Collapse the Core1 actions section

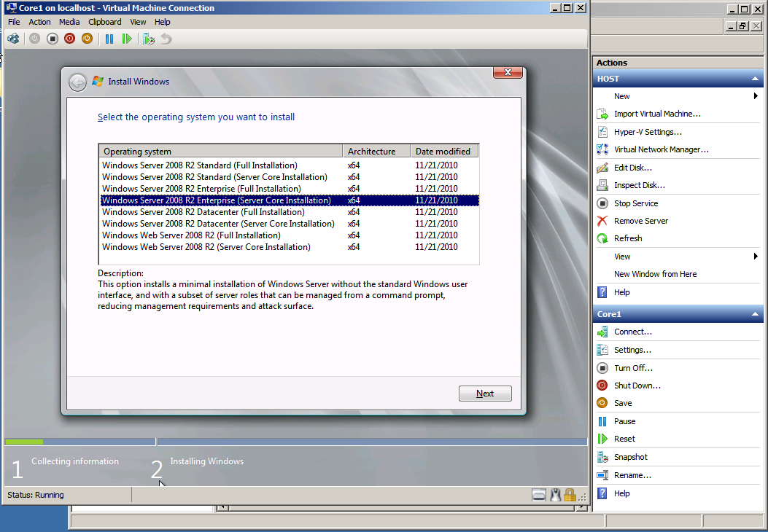coord(755,314)
